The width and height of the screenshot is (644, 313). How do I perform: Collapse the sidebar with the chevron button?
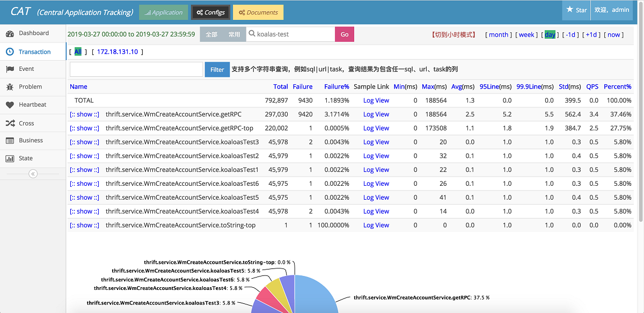pos(33,174)
